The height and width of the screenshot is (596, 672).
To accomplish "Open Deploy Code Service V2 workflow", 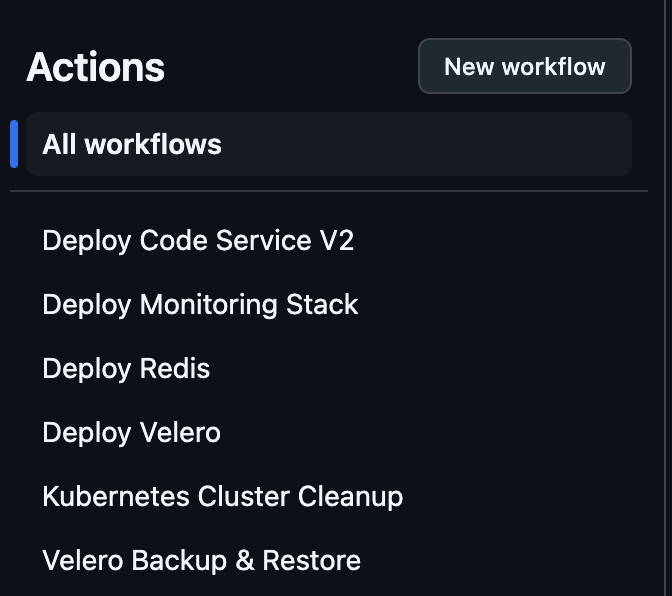I will pyautogui.click(x=198, y=240).
